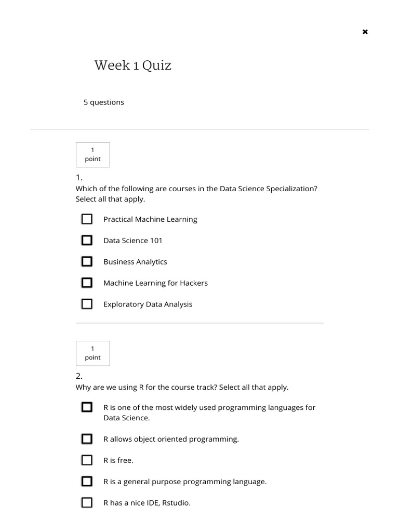Check the Practical Machine Learning option
This screenshot has height=532, width=399.
(x=87, y=219)
